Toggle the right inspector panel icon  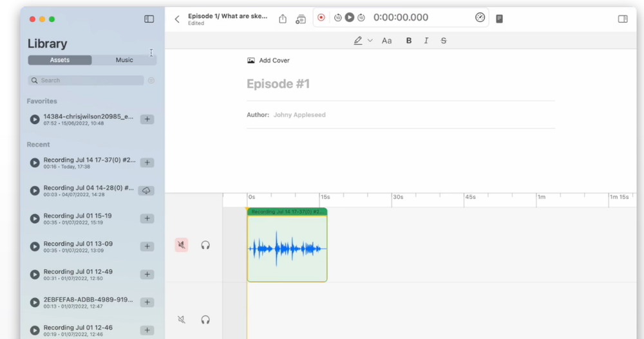tap(623, 19)
